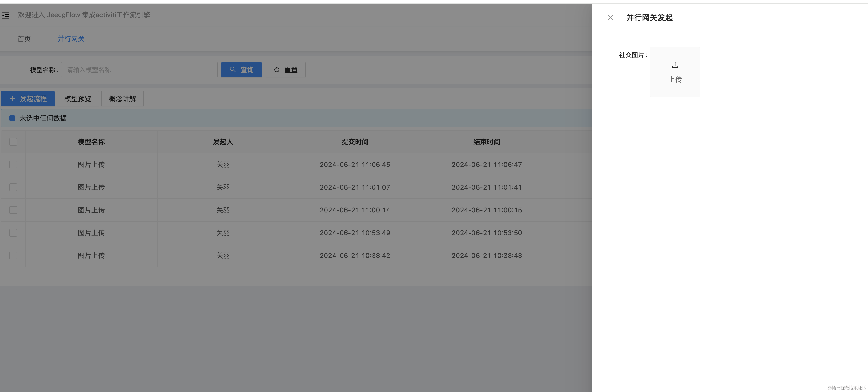
Task: Click the 上传 upload box
Action: 675,72
